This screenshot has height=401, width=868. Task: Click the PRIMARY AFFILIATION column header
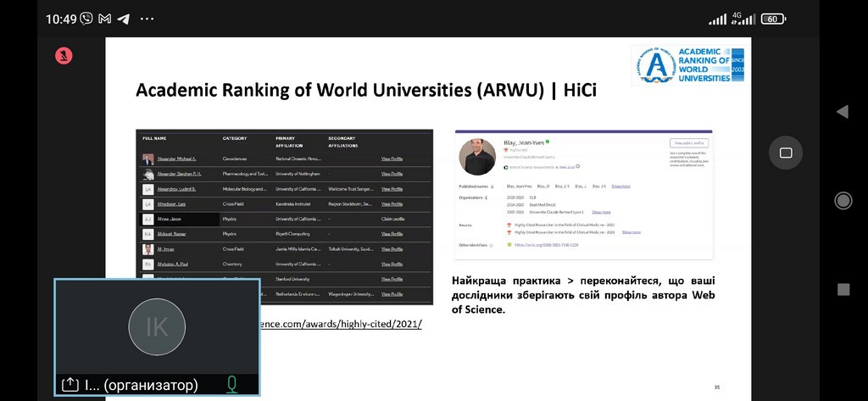290,142
